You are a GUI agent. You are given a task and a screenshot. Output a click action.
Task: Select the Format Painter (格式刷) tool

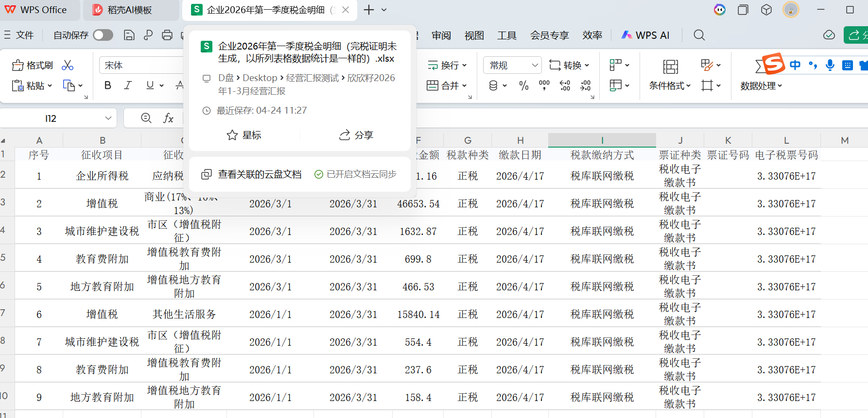[x=33, y=65]
